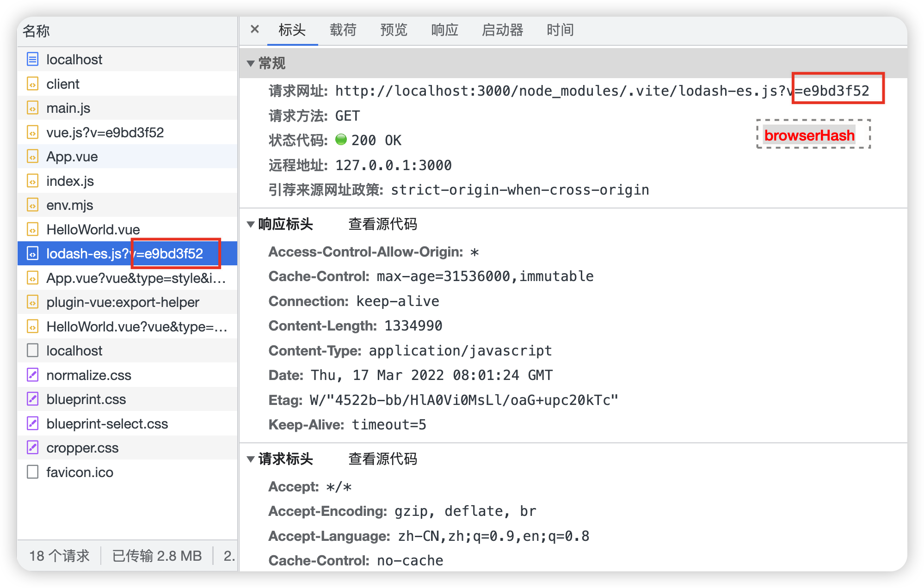The width and height of the screenshot is (924, 588).
Task: Open the 响应 response tab
Action: [444, 30]
